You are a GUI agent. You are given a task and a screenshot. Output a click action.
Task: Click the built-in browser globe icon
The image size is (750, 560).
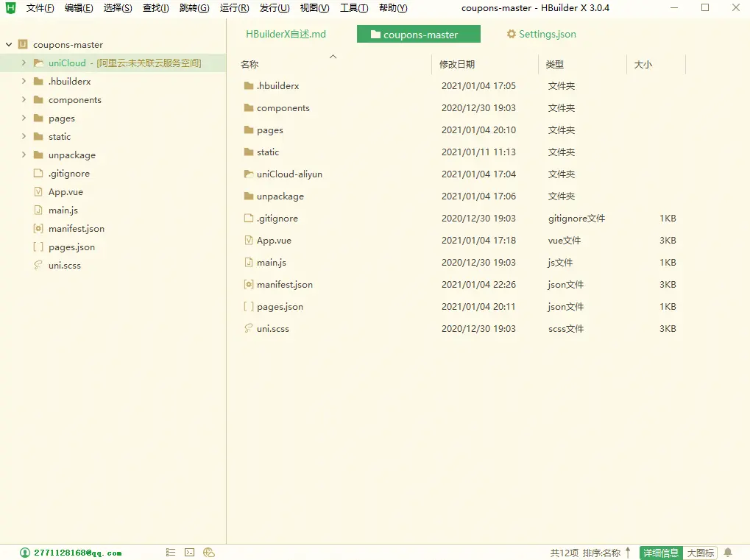point(208,551)
